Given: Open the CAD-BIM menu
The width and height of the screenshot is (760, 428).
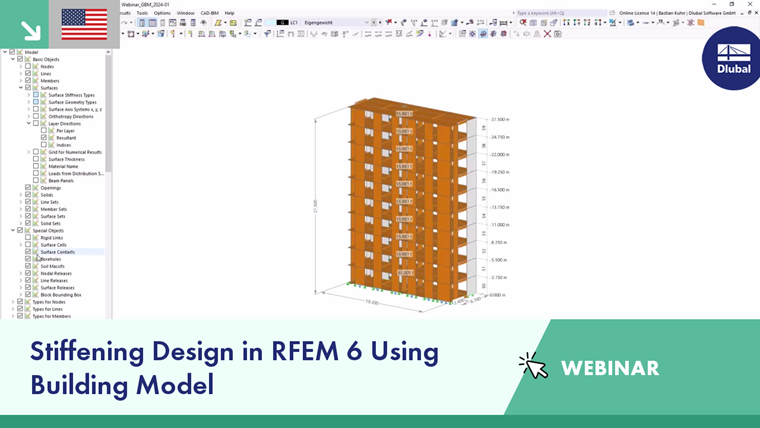Looking at the screenshot, I should [x=209, y=13].
